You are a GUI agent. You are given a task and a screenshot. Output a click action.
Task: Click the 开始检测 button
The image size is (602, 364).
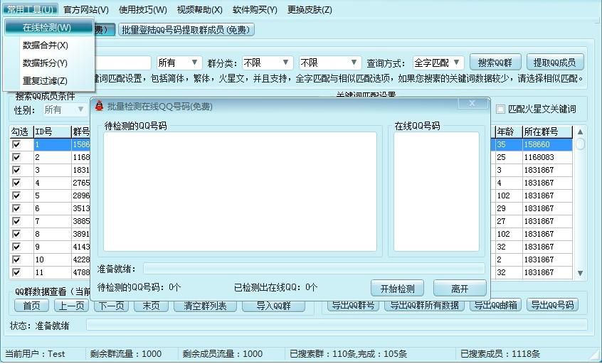pos(397,288)
